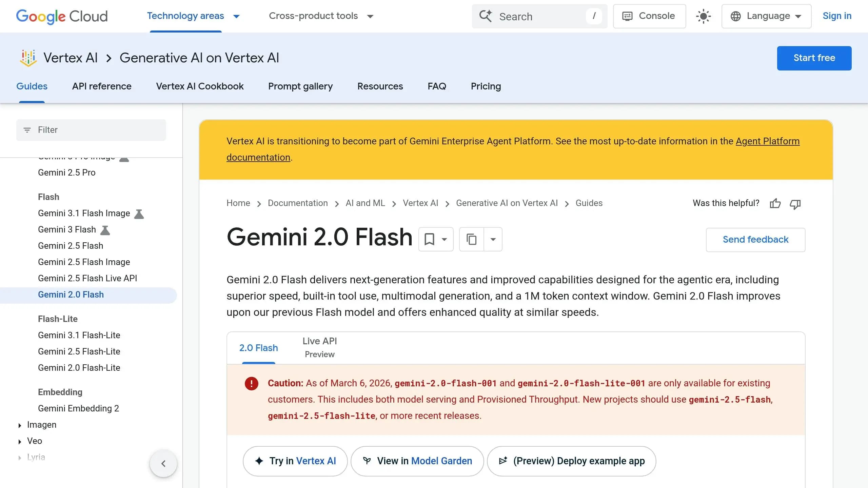Click the Console terminal icon

[628, 16]
